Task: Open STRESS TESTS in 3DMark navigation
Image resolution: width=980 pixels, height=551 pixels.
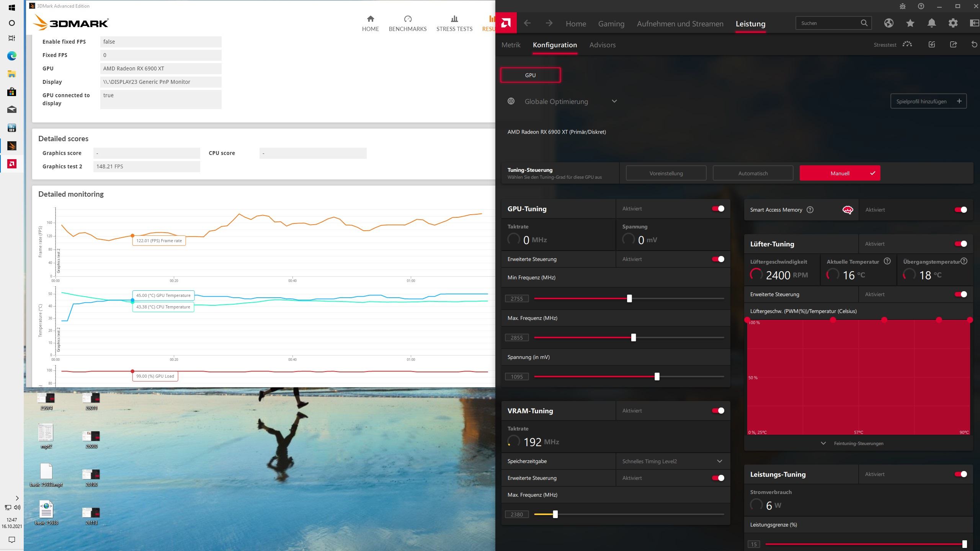Action: pyautogui.click(x=454, y=24)
